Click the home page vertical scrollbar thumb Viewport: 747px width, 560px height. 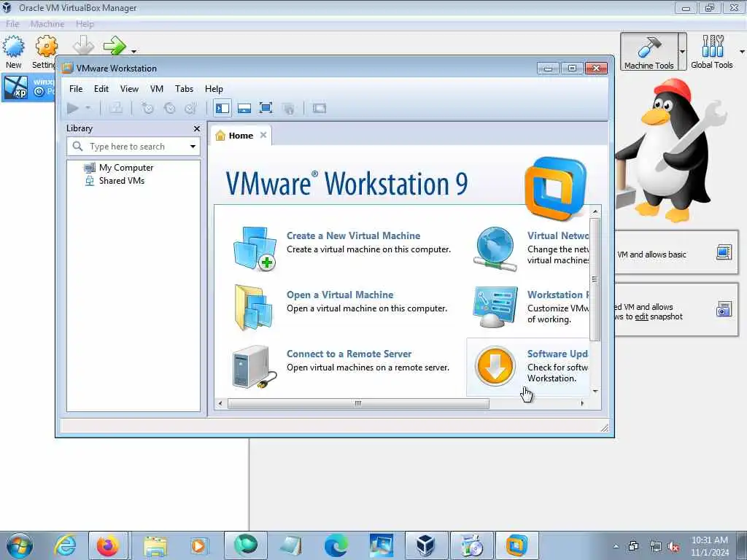[x=595, y=279]
